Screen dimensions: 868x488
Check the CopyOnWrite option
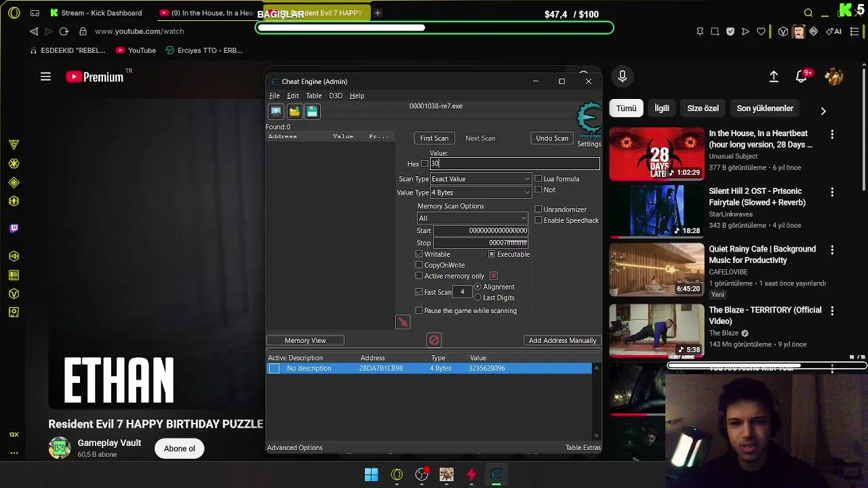(x=419, y=265)
